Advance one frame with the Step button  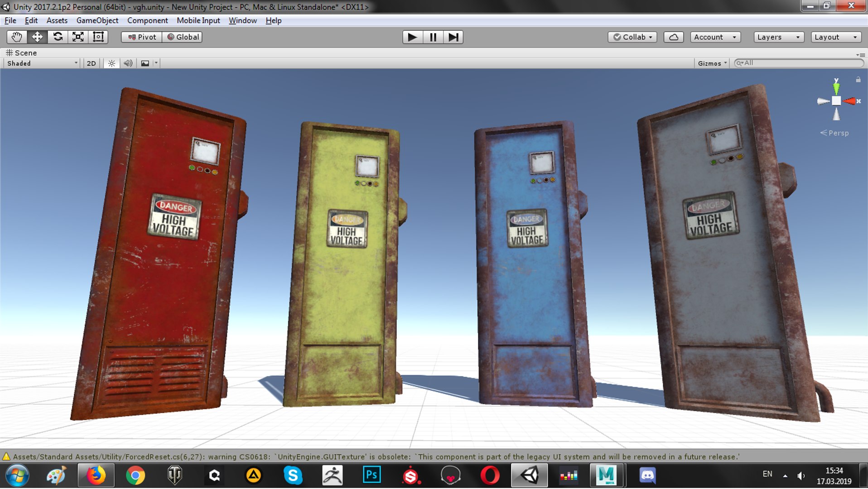point(453,37)
